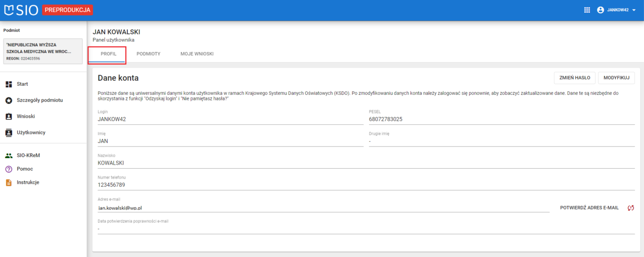Open the apps grid icon in header
Image resolution: width=644 pixels, height=257 pixels.
pos(587,10)
